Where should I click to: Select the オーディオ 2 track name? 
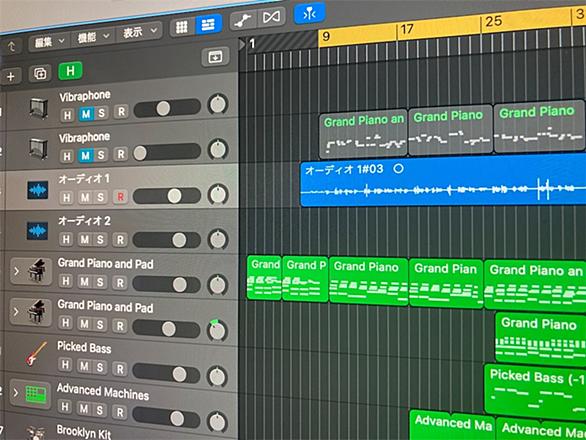pyautogui.click(x=84, y=221)
